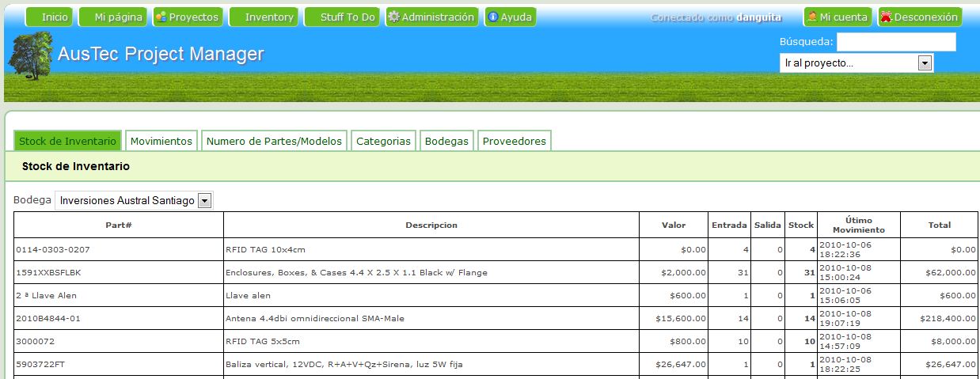The height and width of the screenshot is (379, 980).
Task: Switch to the Movimientos tab
Action: (161, 141)
